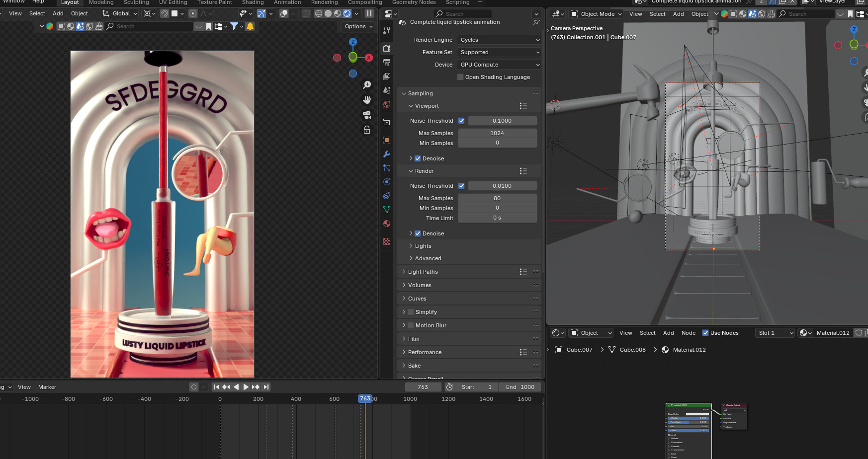This screenshot has width=868, height=459.
Task: Open the Slot 1 material slot dropdown
Action: pos(775,333)
